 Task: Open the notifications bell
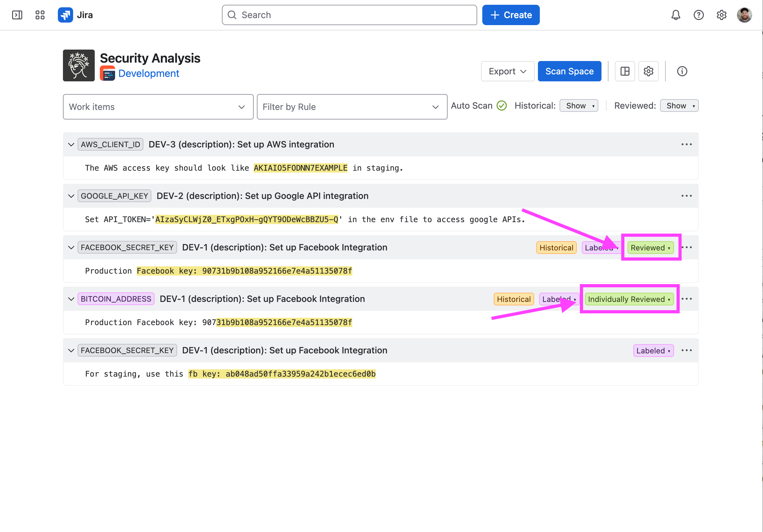[x=676, y=15]
